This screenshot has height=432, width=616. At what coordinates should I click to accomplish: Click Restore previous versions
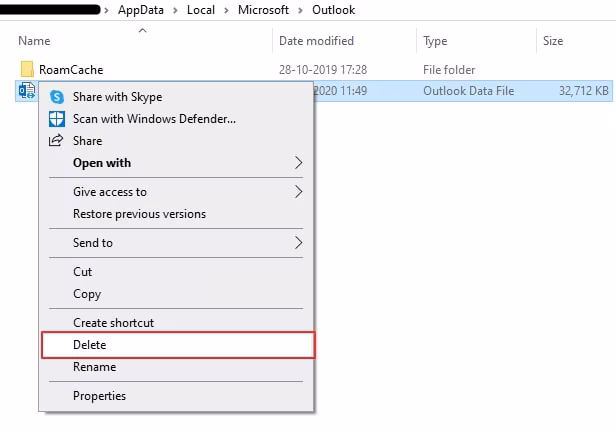pos(139,214)
